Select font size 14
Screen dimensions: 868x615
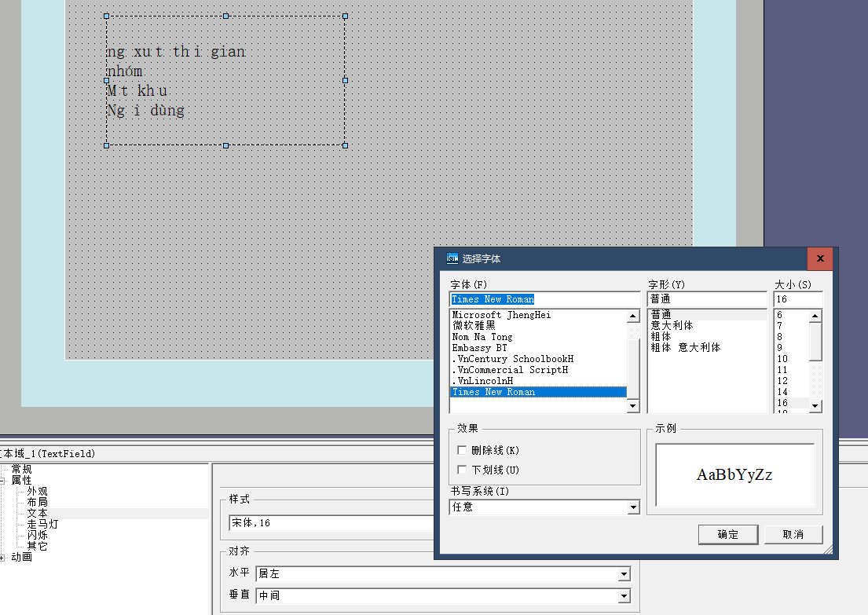click(x=792, y=392)
